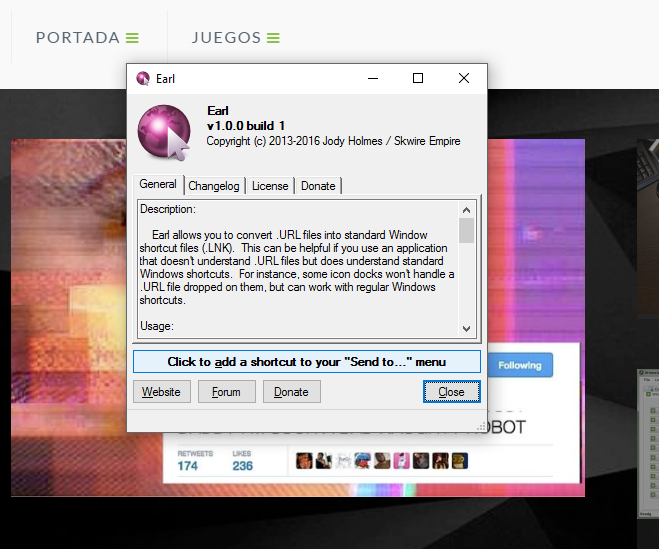The width and height of the screenshot is (659, 549).
Task: Click the v1.0.0 build 1 version text
Action: tap(246, 126)
